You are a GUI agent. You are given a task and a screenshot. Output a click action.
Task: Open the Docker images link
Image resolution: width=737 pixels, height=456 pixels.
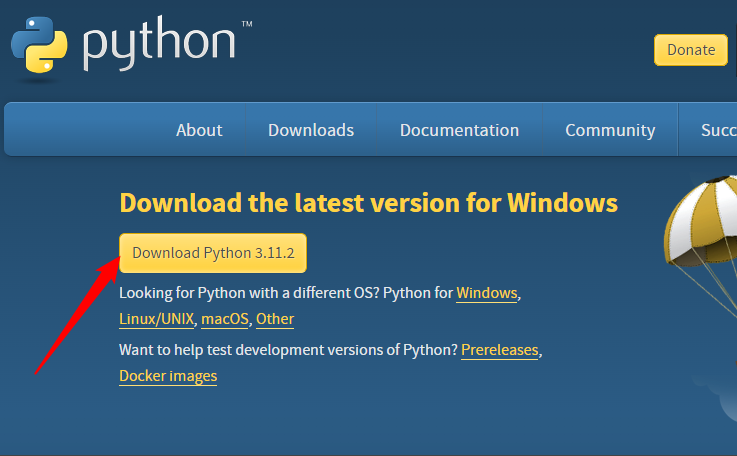click(x=168, y=377)
